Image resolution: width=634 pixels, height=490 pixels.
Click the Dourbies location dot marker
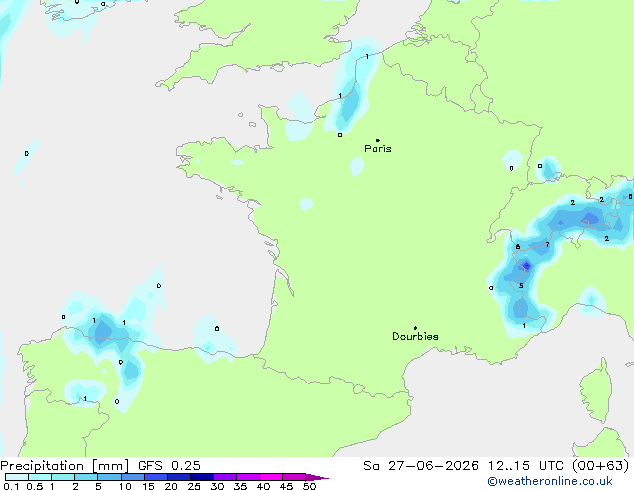[x=415, y=328]
